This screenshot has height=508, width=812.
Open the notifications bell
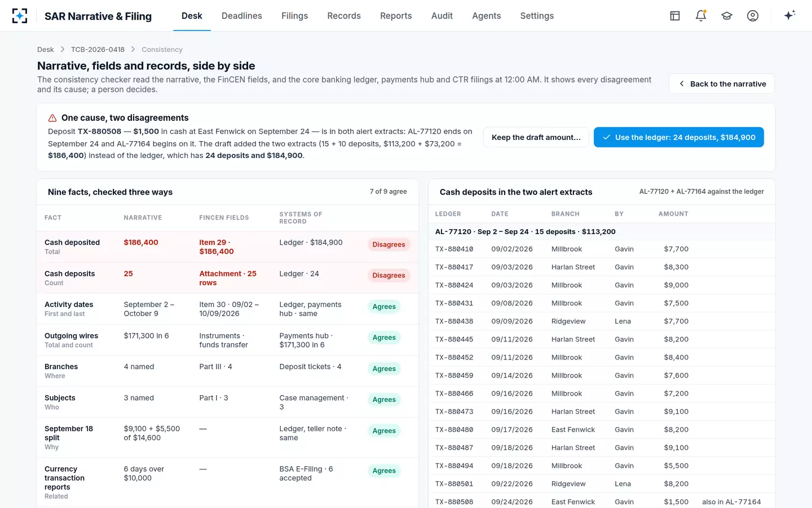tap(701, 16)
